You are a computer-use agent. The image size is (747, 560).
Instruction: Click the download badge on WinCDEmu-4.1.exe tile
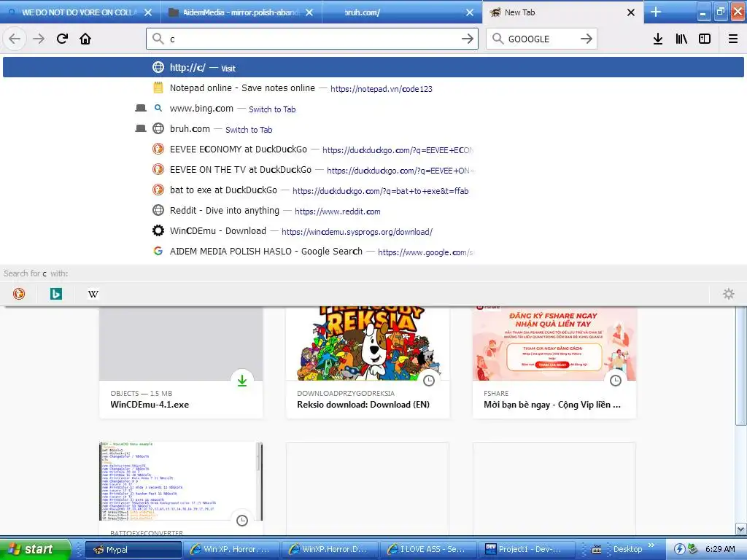tap(242, 381)
